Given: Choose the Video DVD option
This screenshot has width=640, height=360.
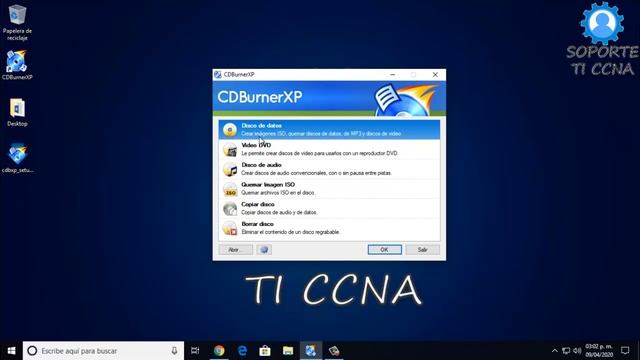Looking at the screenshot, I should click(329, 149).
